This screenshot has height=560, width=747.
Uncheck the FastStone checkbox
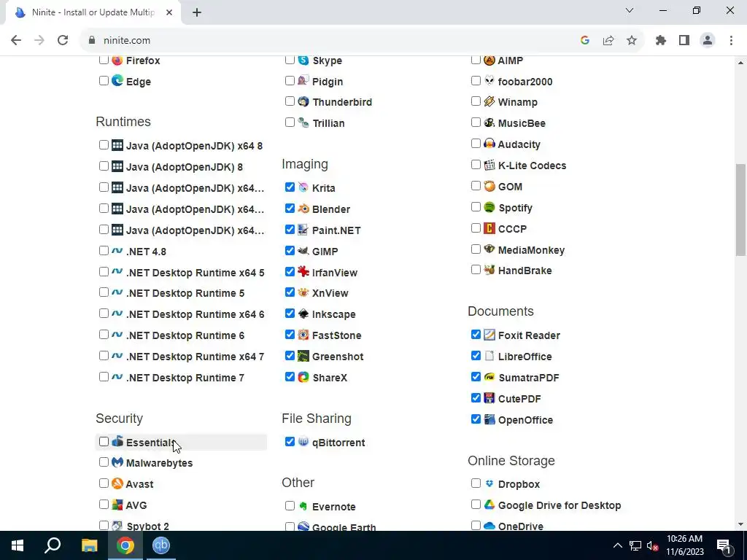(290, 334)
